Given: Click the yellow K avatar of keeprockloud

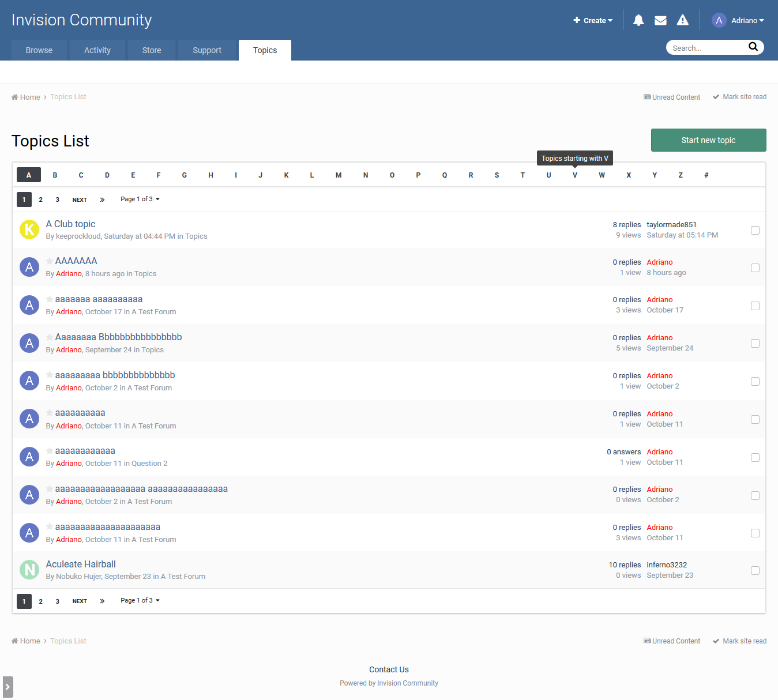Looking at the screenshot, I should click(29, 229).
